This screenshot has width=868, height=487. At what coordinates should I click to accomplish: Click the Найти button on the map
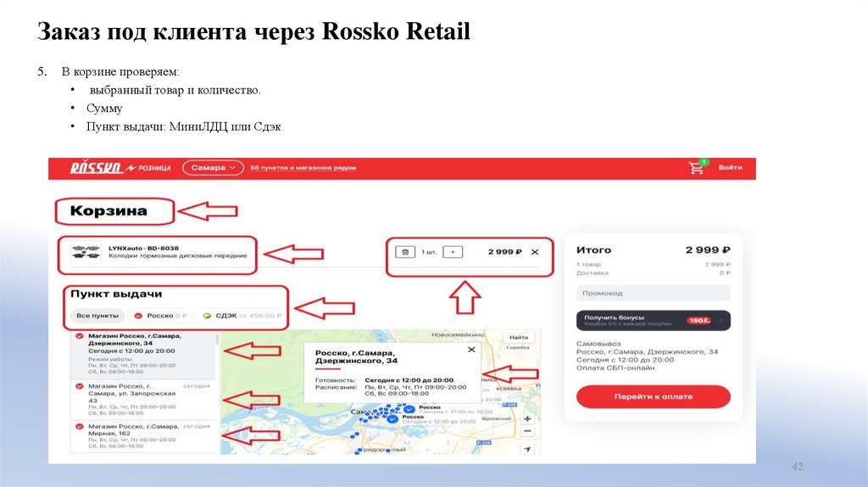coord(519,337)
